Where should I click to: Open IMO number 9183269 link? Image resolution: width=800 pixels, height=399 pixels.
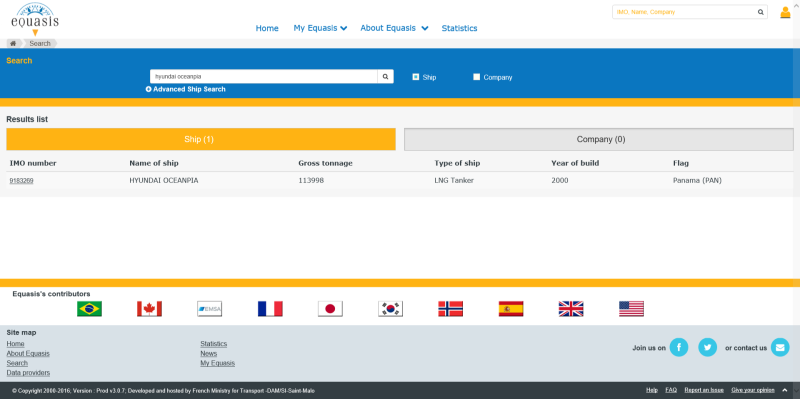pyautogui.click(x=21, y=181)
